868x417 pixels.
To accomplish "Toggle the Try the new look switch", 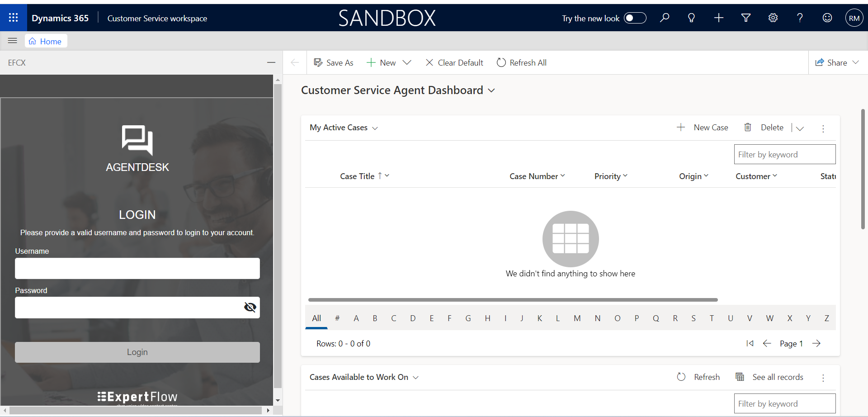I will [x=635, y=18].
